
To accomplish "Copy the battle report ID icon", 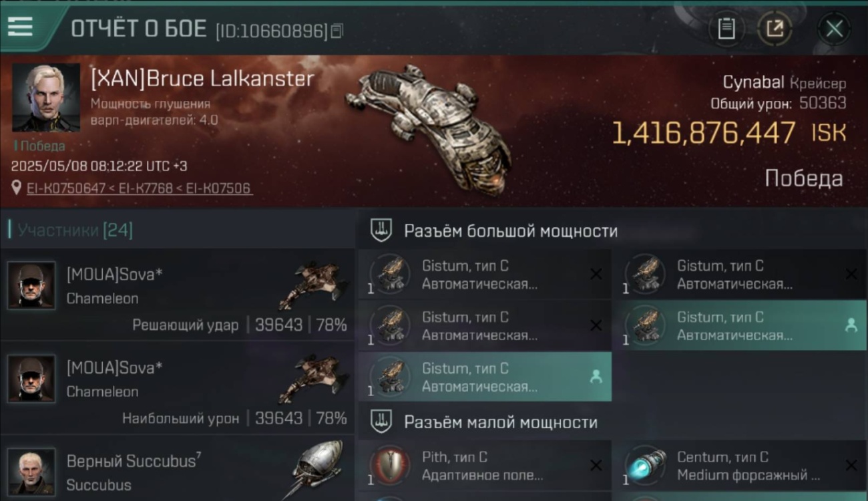I will 337,30.
